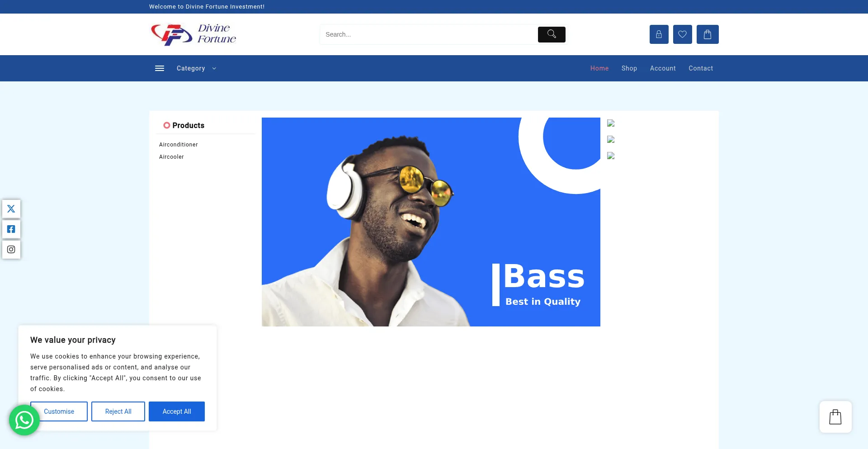Click the magnifier search button
Image resolution: width=868 pixels, height=449 pixels.
coord(551,34)
